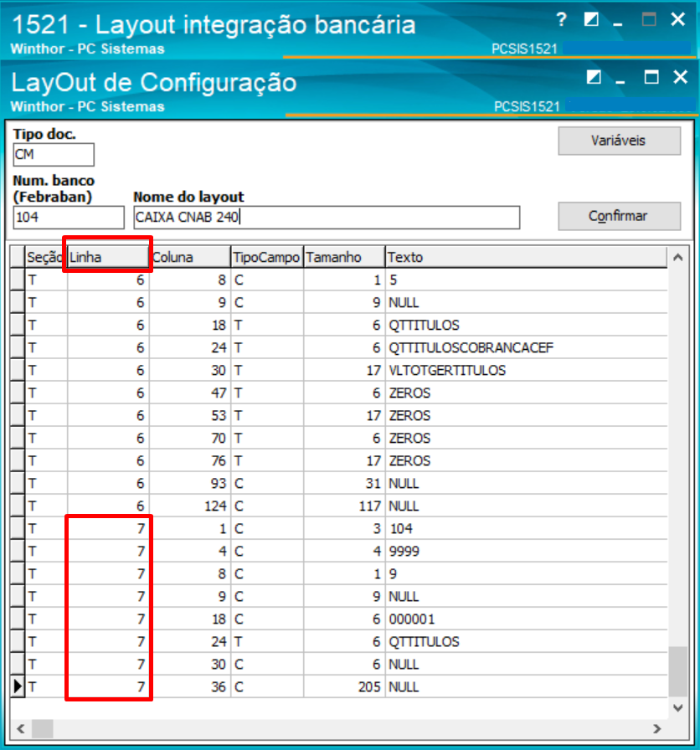This screenshot has width=700, height=750.
Task: Select the row indicator of the current record
Action: click(18, 687)
